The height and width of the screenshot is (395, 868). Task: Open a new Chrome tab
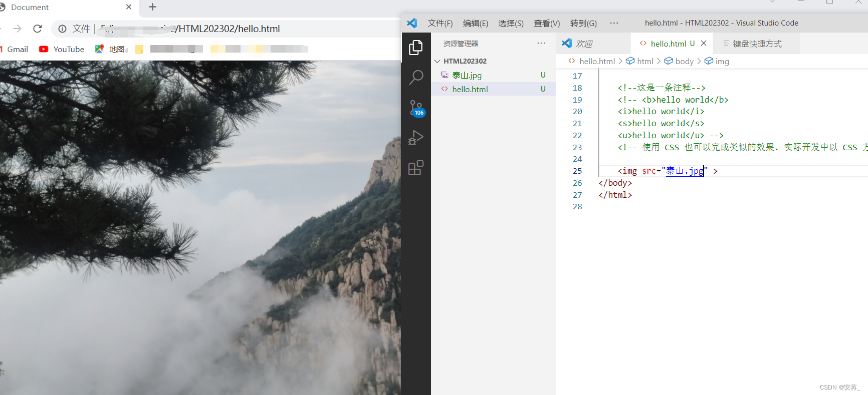click(x=153, y=7)
